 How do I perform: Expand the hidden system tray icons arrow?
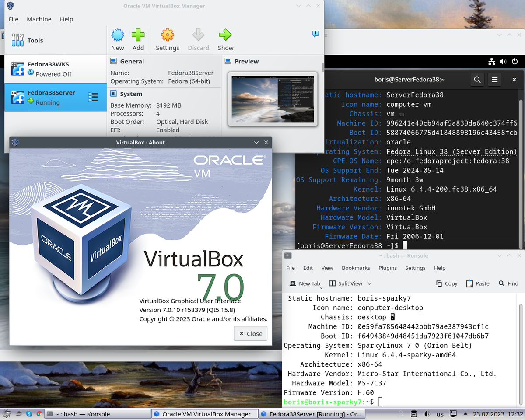(465, 414)
